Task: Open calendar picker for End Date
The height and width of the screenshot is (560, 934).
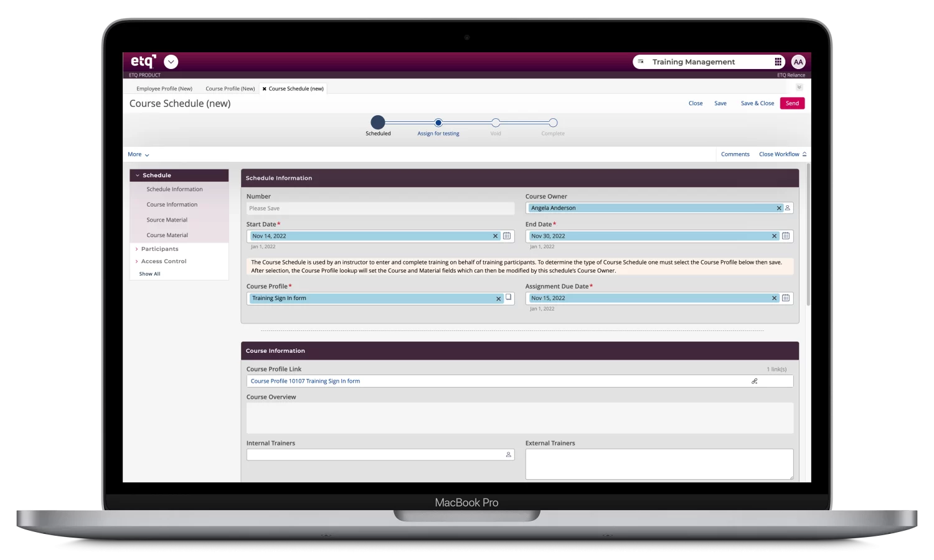Action: point(786,236)
